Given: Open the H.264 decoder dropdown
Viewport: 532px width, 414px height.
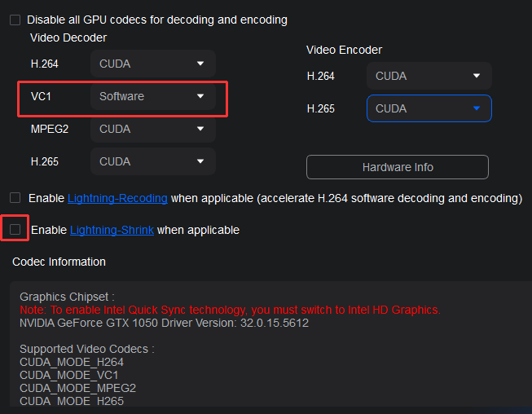Looking at the screenshot, I should (x=152, y=64).
